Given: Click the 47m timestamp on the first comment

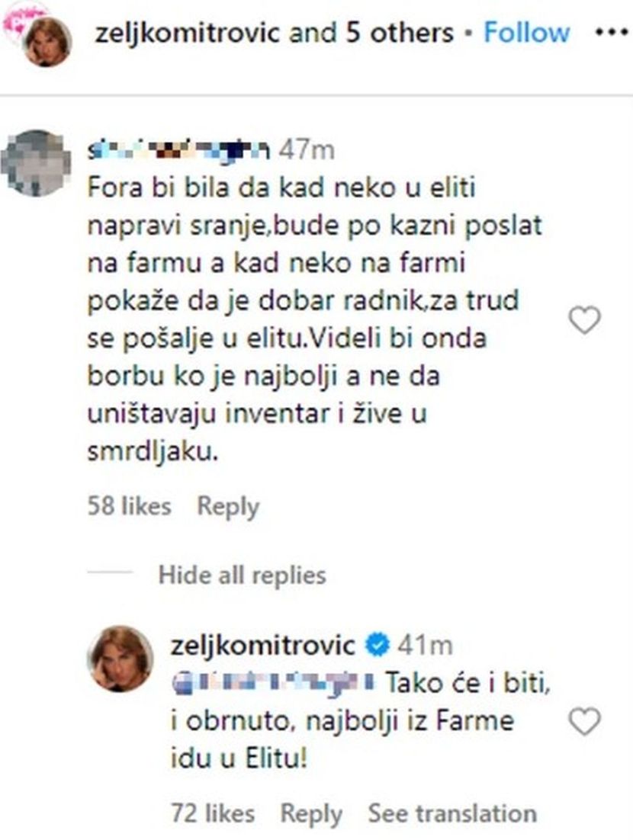Looking at the screenshot, I should click(306, 150).
